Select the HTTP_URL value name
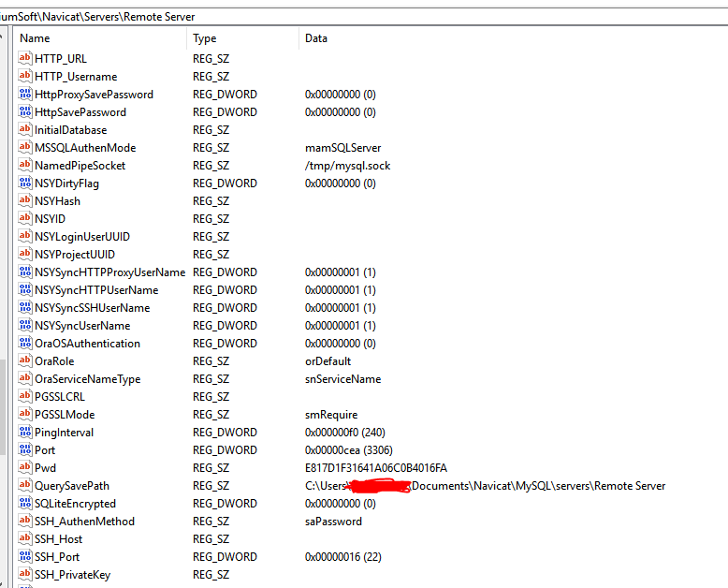Viewport: 728px width, 588px height. pos(61,59)
